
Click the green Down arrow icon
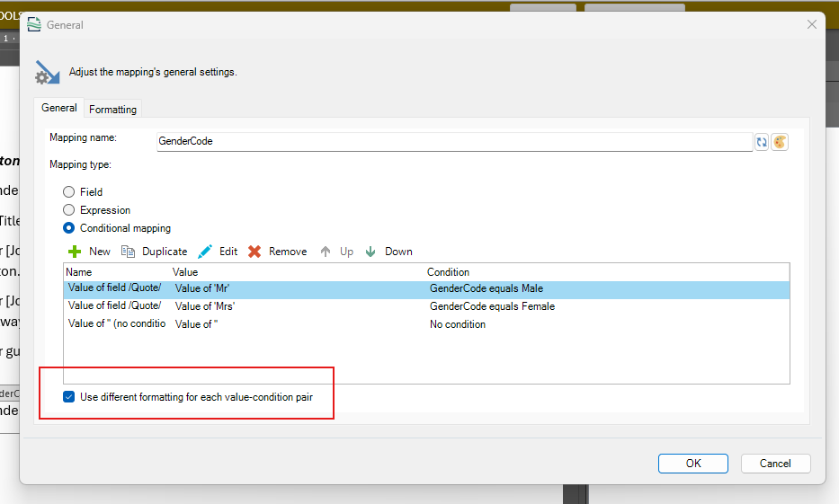click(370, 252)
